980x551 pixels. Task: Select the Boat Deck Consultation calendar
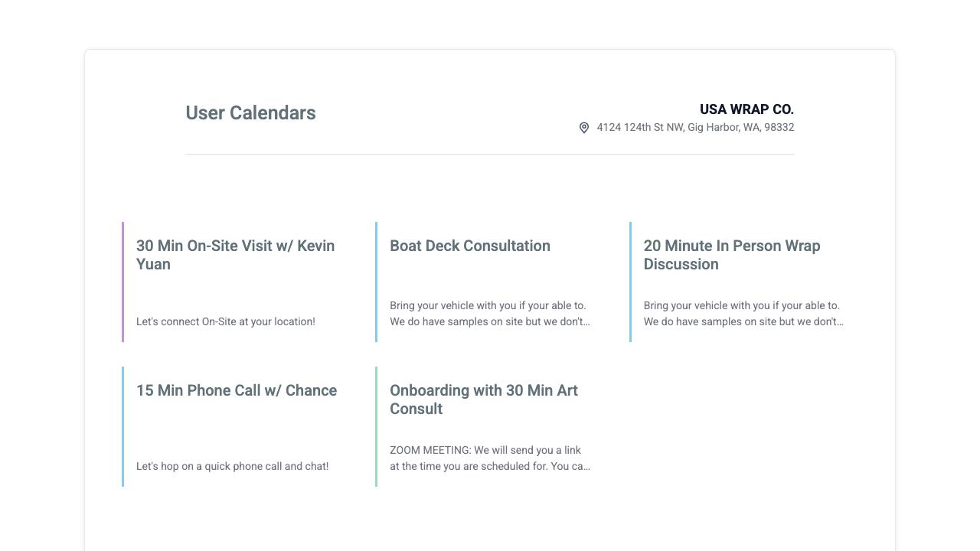[x=470, y=246]
